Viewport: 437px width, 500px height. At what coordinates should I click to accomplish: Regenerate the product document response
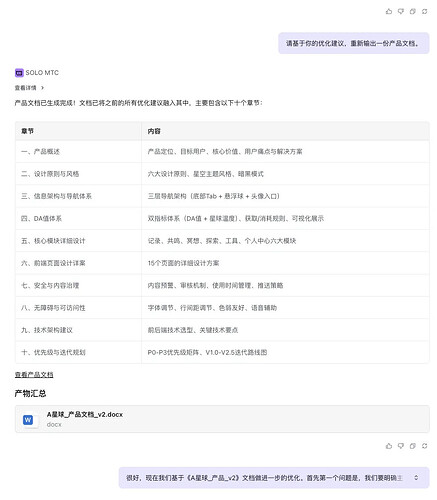pyautogui.click(x=424, y=446)
